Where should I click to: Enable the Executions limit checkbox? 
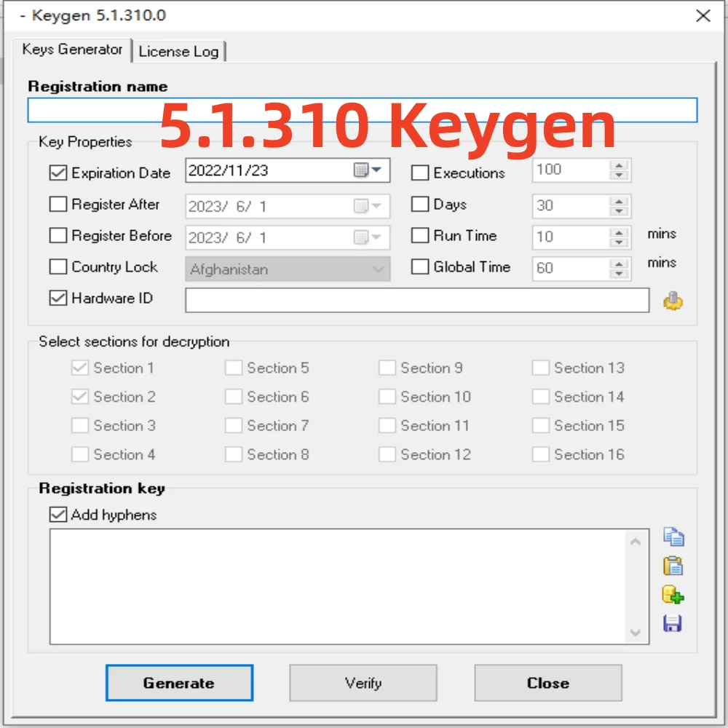(x=419, y=173)
